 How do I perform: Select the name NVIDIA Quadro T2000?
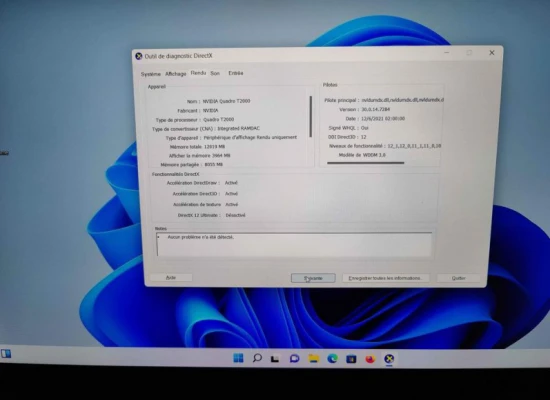226,101
